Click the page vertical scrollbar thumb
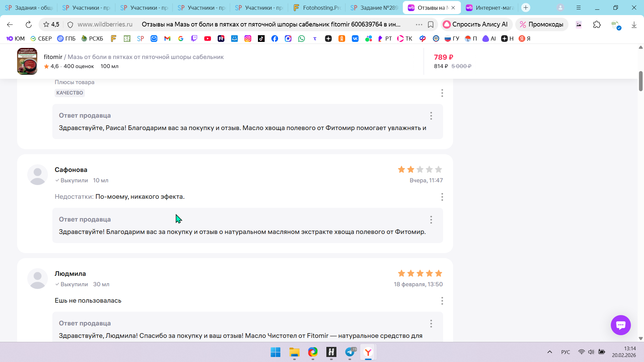This screenshot has width=644, height=362. tap(641, 81)
